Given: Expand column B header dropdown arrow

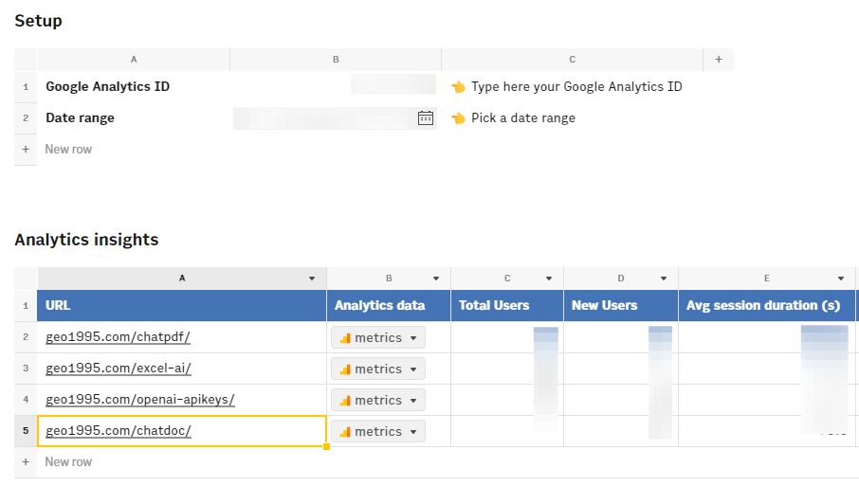Looking at the screenshot, I should pos(436,279).
